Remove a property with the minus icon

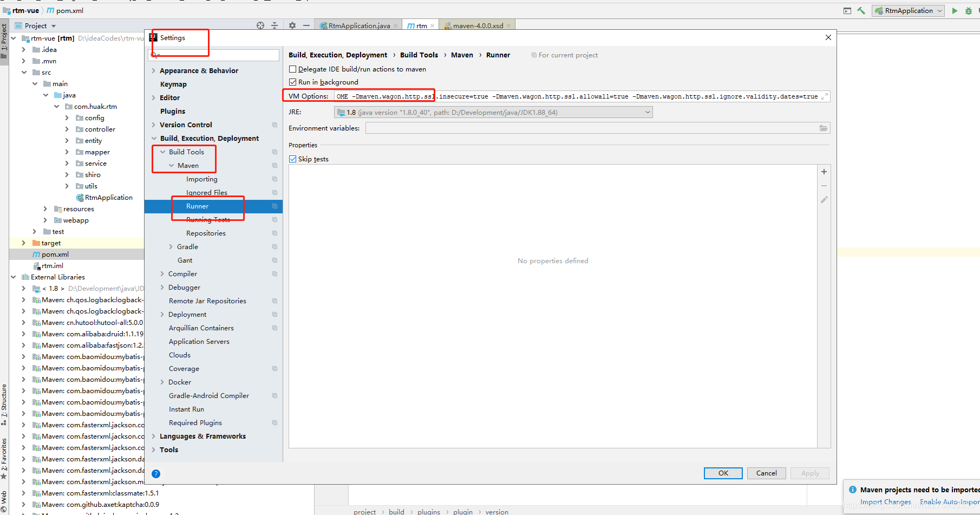(824, 185)
